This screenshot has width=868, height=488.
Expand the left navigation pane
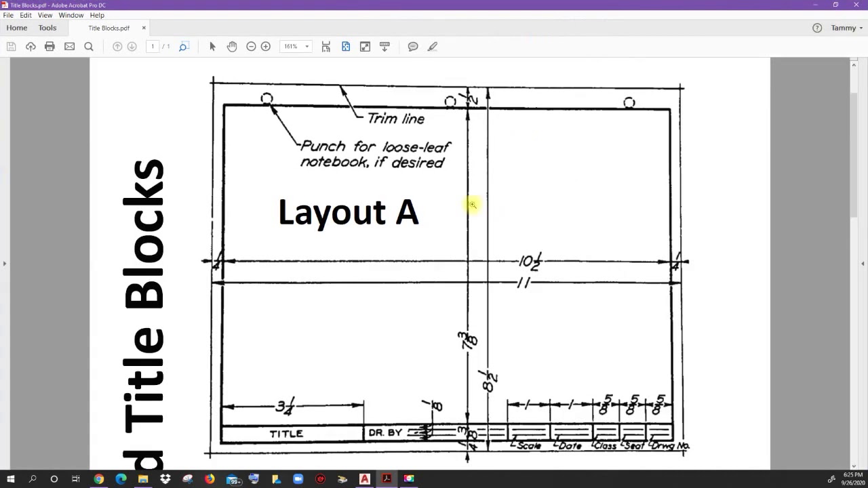pos(4,264)
